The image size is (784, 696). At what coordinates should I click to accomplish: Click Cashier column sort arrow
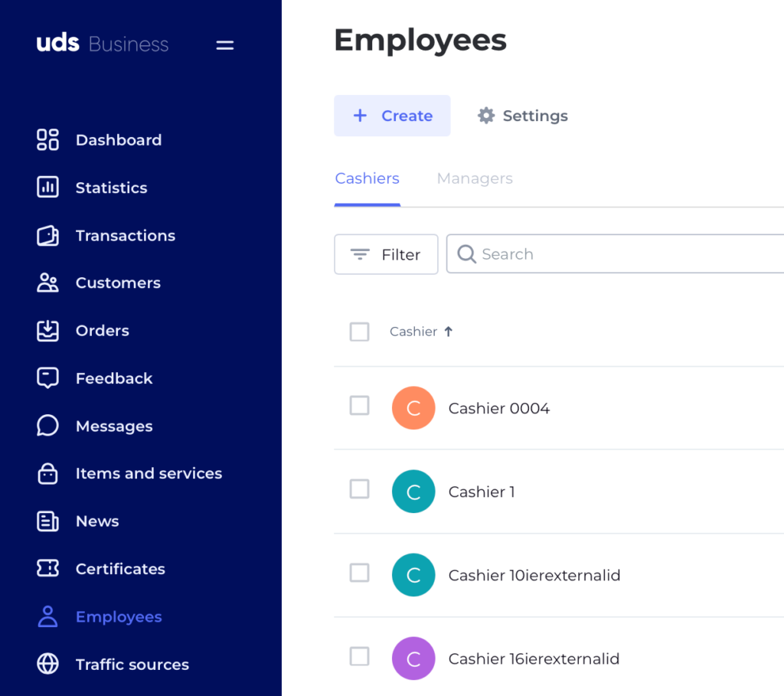tap(449, 332)
